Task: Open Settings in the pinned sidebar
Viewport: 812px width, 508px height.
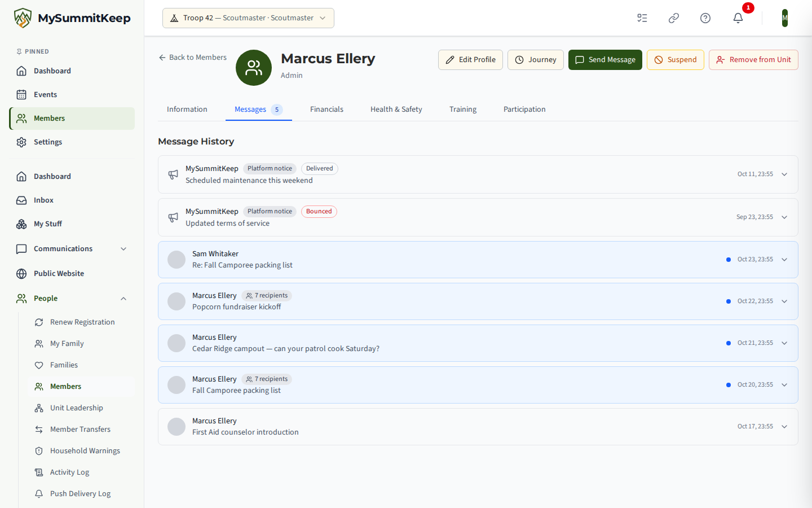Action: [72, 142]
